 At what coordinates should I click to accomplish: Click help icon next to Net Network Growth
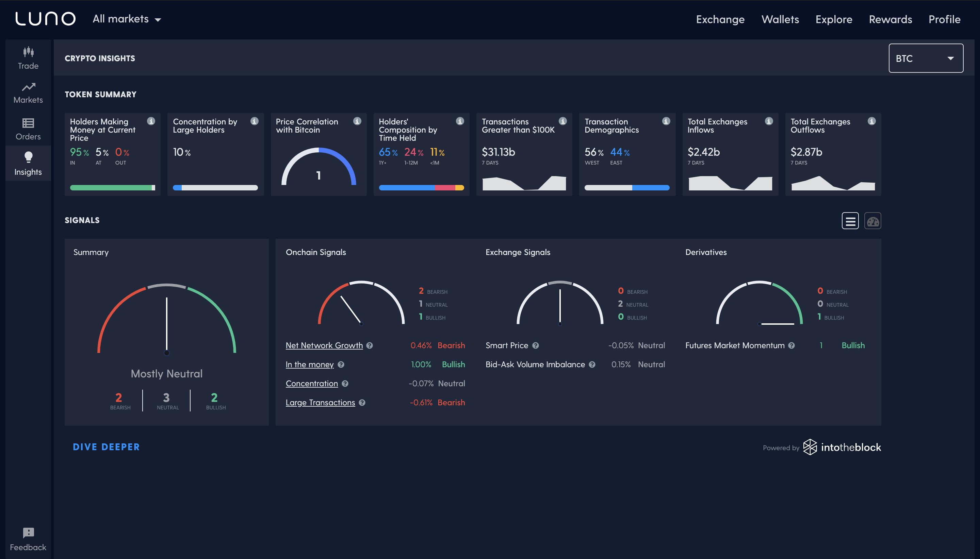[370, 345]
